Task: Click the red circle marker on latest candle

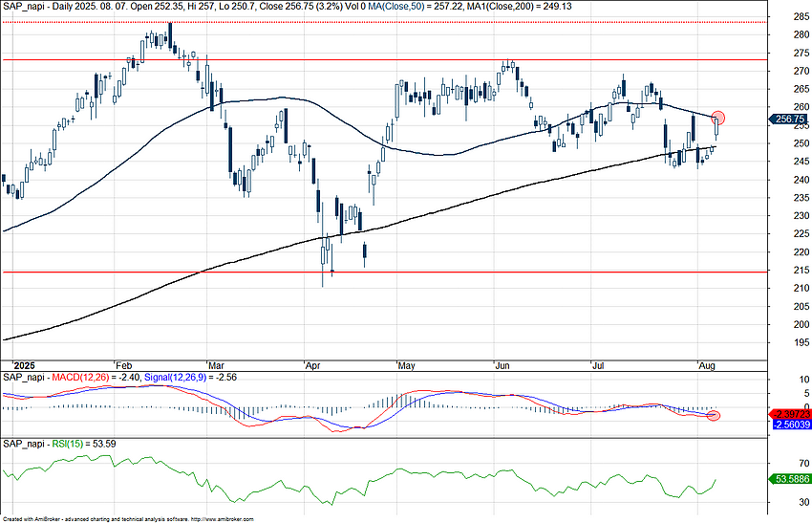Action: tap(717, 118)
